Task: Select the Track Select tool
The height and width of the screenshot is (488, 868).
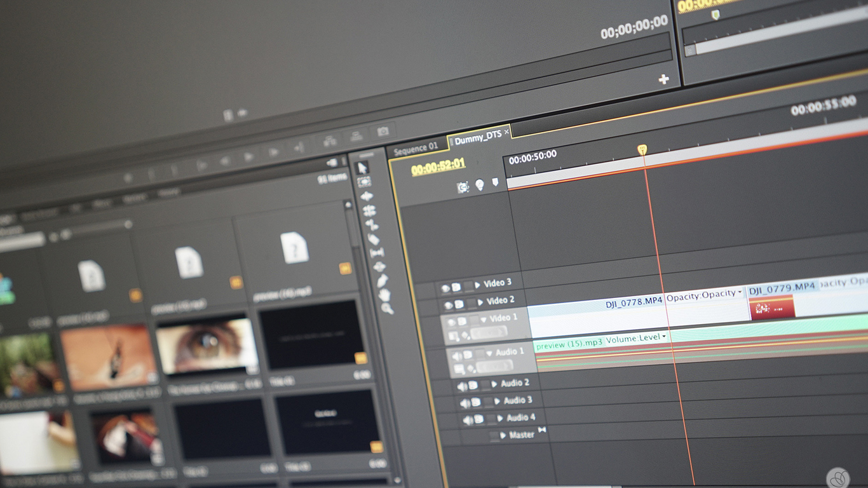Action: (364, 182)
